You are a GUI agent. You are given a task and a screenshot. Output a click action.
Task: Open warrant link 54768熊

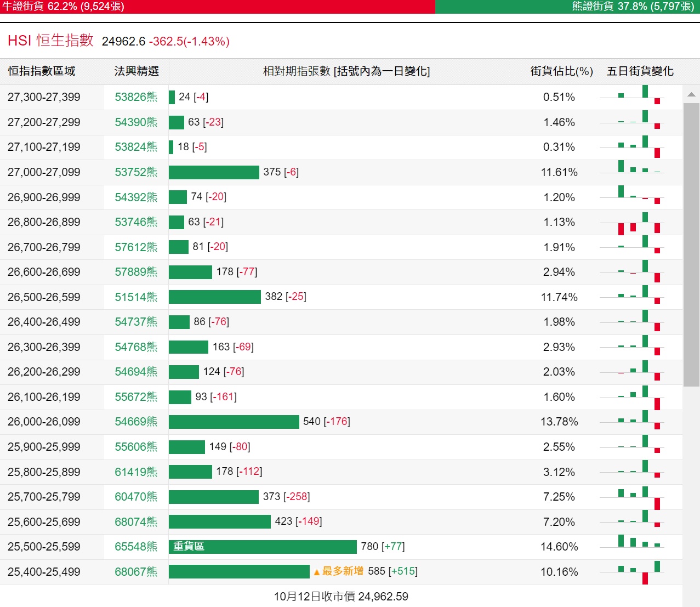(136, 347)
